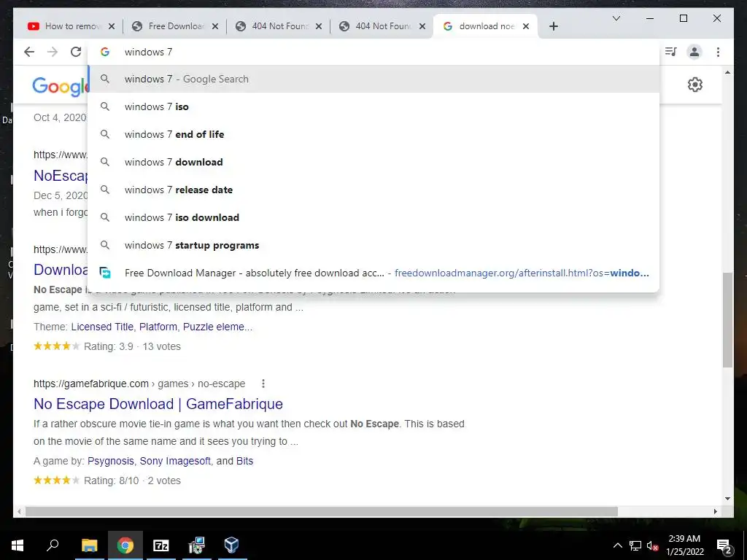
Task: Choose the 'windows 7 iso' suggestion
Action: pos(373,106)
